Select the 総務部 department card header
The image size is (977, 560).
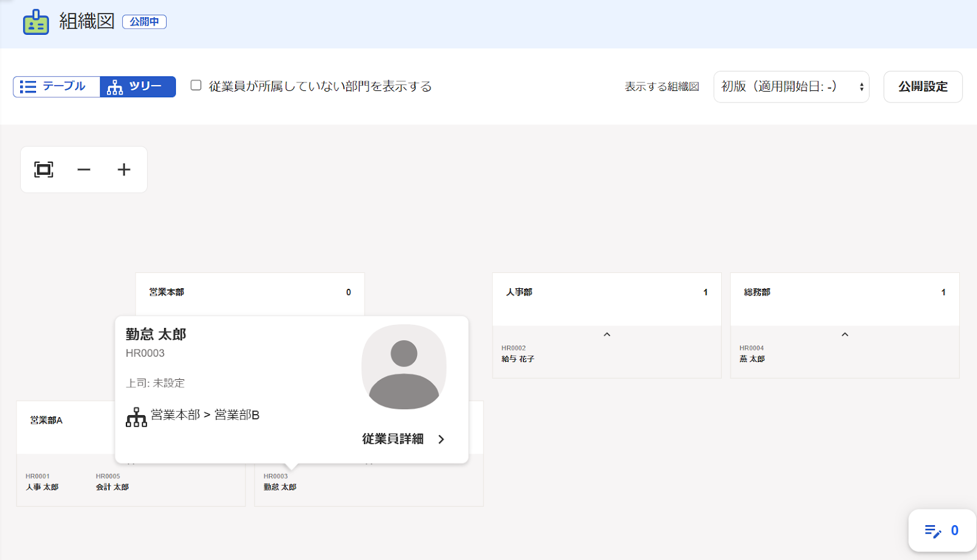tap(845, 299)
